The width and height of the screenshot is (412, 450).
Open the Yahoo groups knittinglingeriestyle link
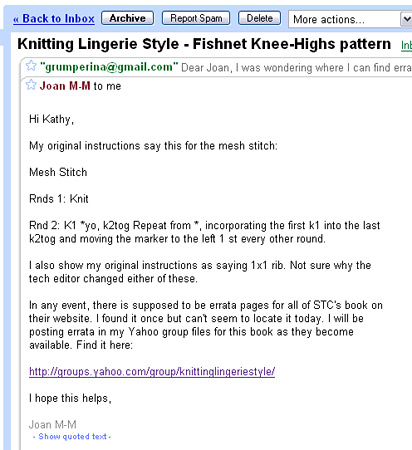point(152,371)
